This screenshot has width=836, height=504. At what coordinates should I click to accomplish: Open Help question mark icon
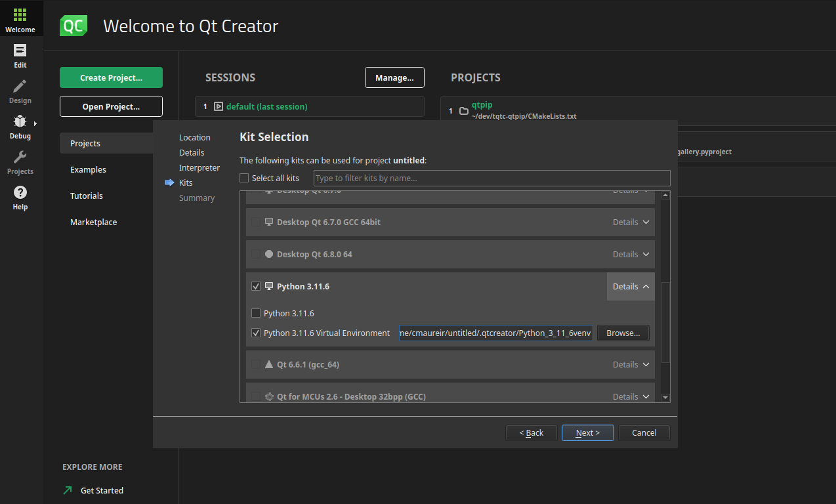pos(20,193)
